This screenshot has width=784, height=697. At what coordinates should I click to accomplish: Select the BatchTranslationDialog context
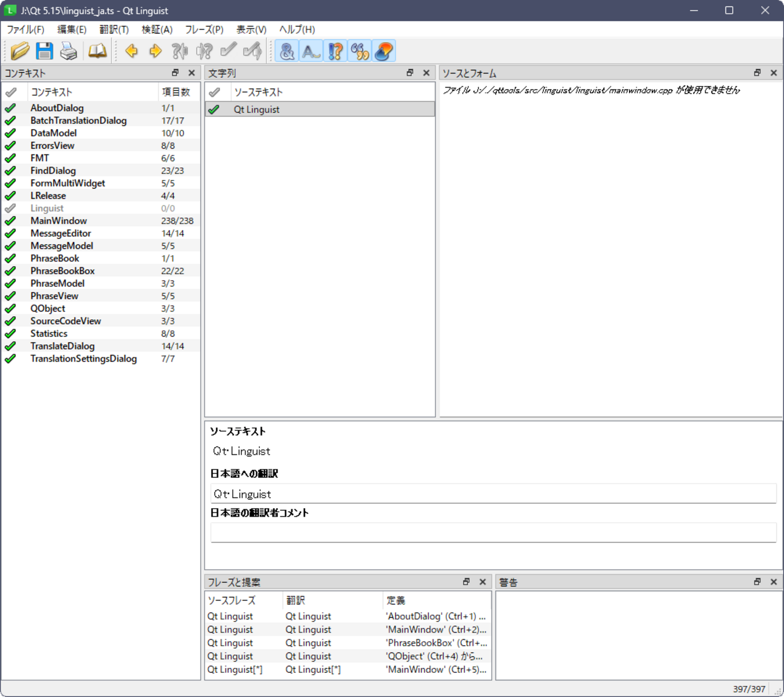101,121
